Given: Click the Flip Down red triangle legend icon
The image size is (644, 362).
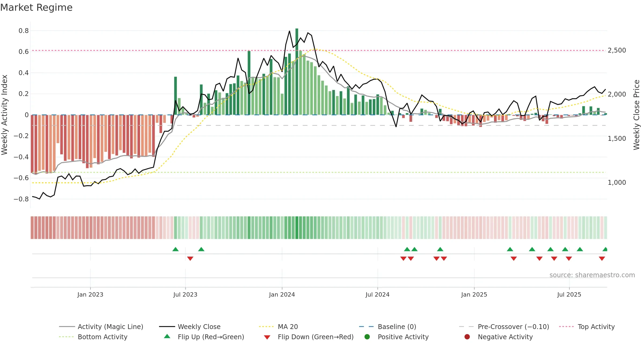Looking at the screenshot, I should 267,337.
